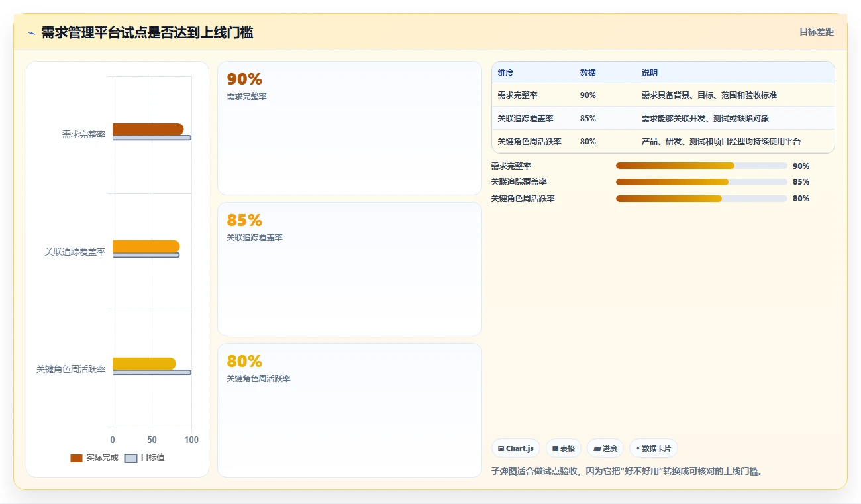This screenshot has width=861, height=504.
Task: Click the footer note starting with 子弹图适合做试点验收
Action: tap(628, 472)
